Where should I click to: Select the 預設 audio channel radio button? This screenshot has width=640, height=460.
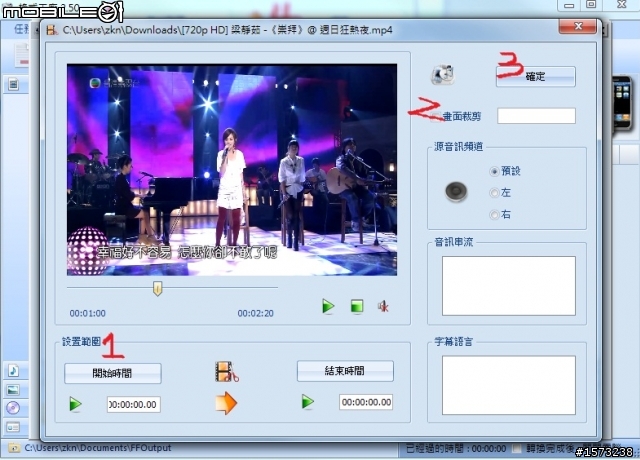[x=494, y=171]
